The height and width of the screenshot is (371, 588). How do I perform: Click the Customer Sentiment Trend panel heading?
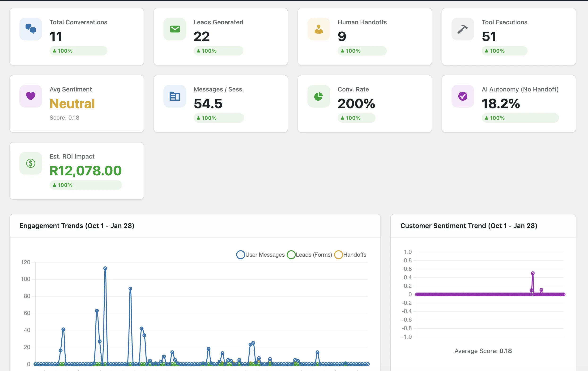(x=468, y=226)
